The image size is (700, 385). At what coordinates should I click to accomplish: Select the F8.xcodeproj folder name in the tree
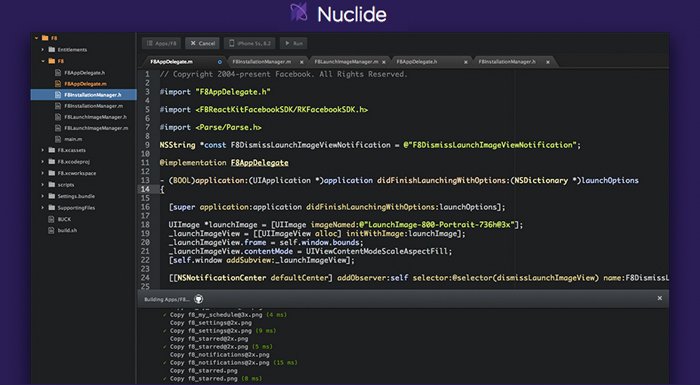(74, 162)
